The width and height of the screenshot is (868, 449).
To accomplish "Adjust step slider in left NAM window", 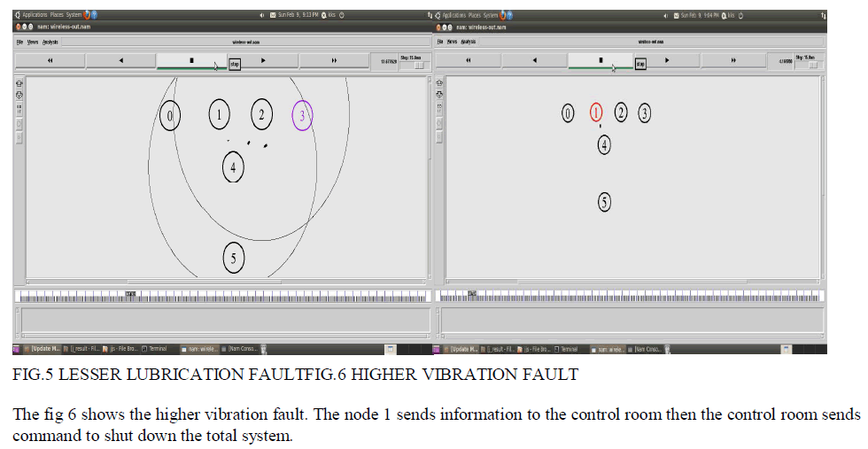I will 416,65.
